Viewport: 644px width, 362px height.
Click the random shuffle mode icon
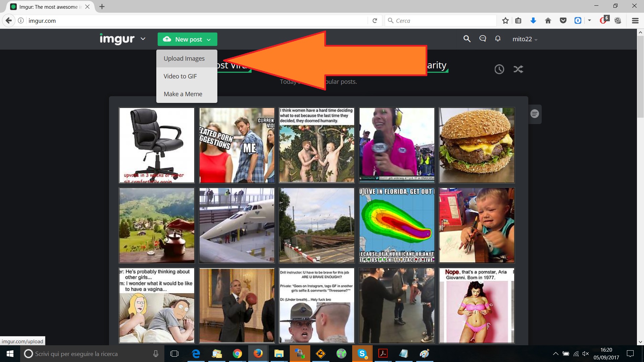518,69
